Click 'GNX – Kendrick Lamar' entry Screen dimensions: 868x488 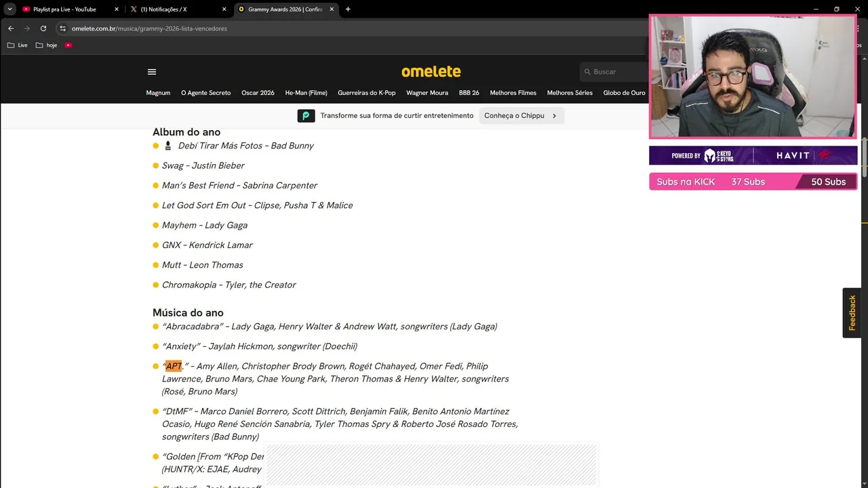point(207,245)
